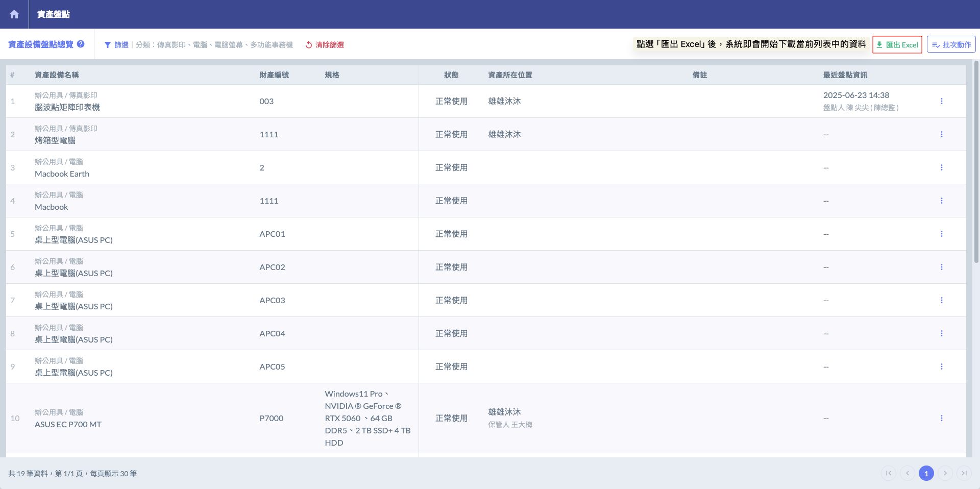Viewport: 980px width, 489px height.
Task: Select the 烤箱型電腦 asset name
Action: (x=55, y=140)
